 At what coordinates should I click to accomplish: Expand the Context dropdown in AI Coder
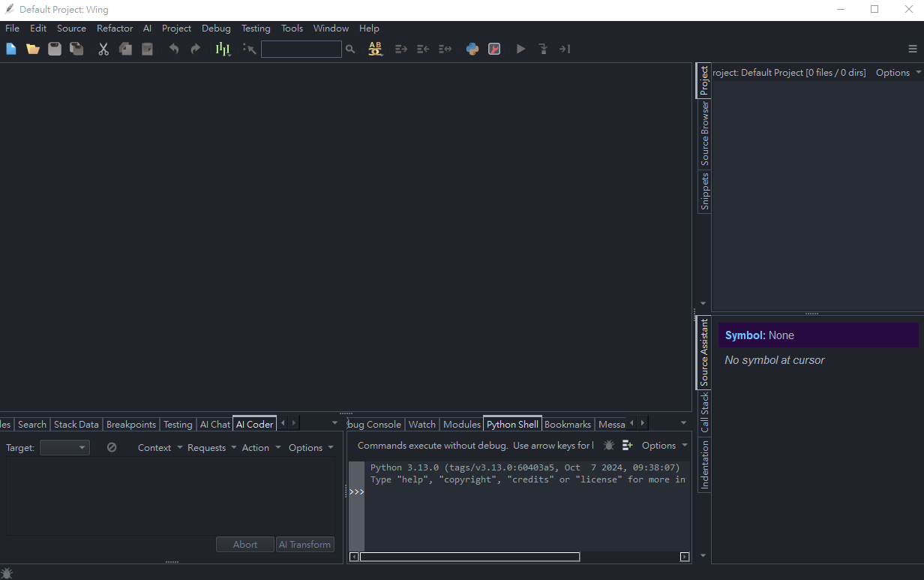(160, 447)
